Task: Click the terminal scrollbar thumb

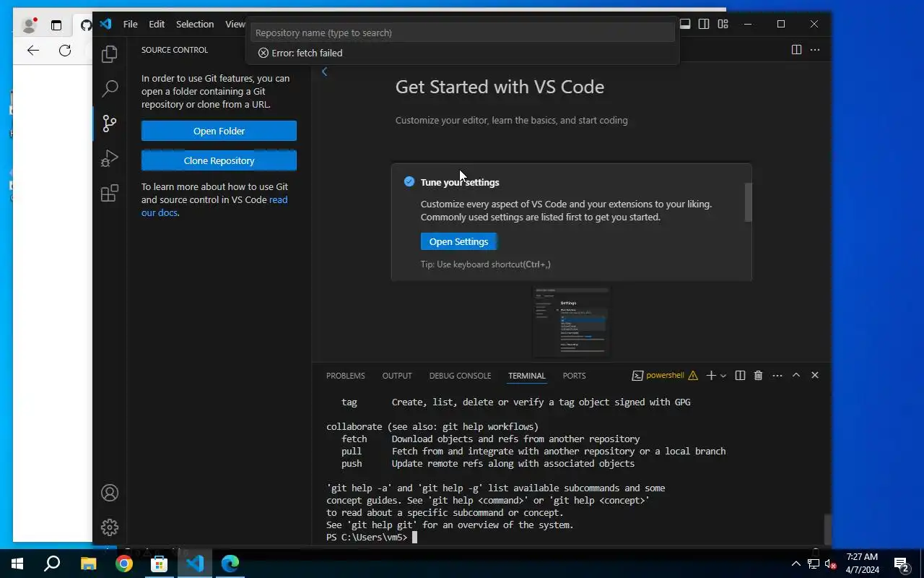Action: tap(827, 529)
